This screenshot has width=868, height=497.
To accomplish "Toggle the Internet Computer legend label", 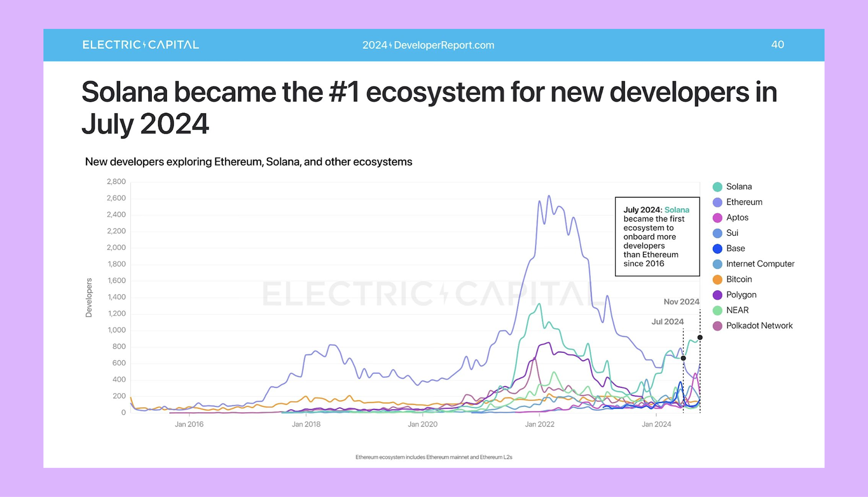I will pyautogui.click(x=760, y=264).
